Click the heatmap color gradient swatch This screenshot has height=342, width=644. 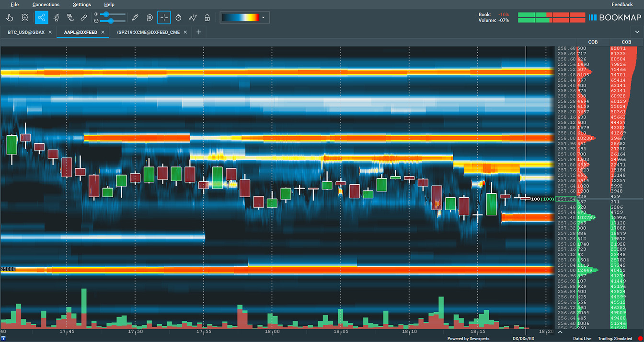point(241,18)
